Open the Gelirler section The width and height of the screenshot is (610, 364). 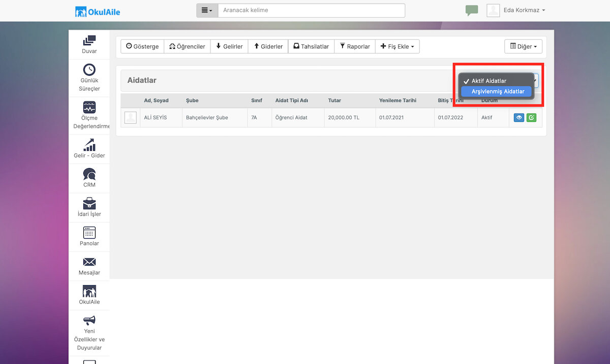coord(229,47)
